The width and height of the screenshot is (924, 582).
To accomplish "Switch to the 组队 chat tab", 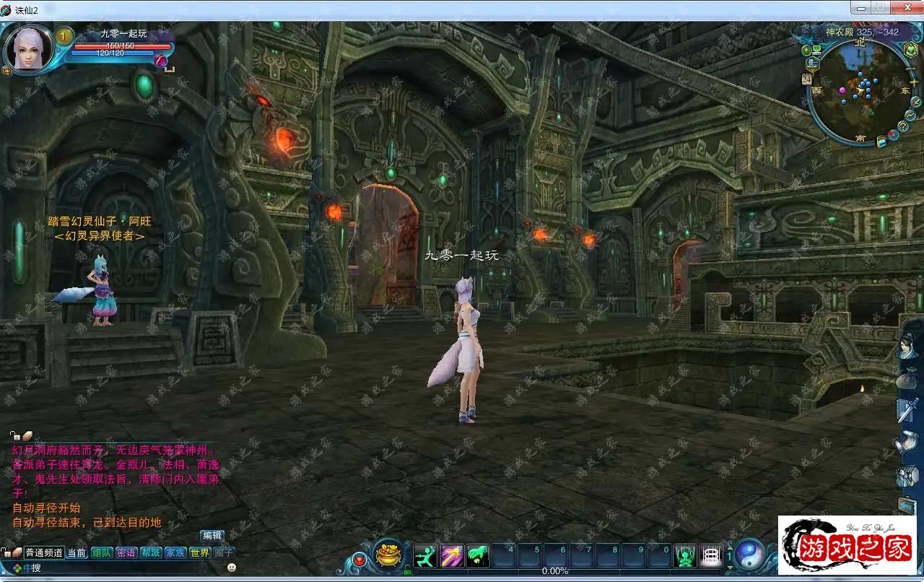I will click(102, 552).
